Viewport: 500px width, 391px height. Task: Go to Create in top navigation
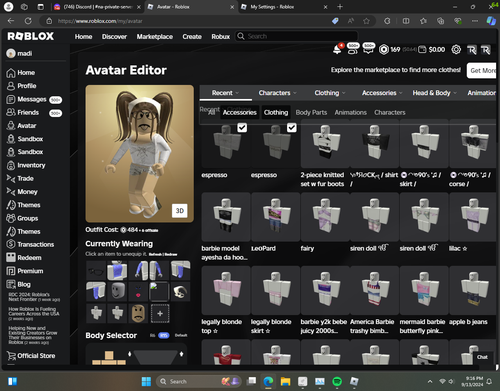coord(192,36)
